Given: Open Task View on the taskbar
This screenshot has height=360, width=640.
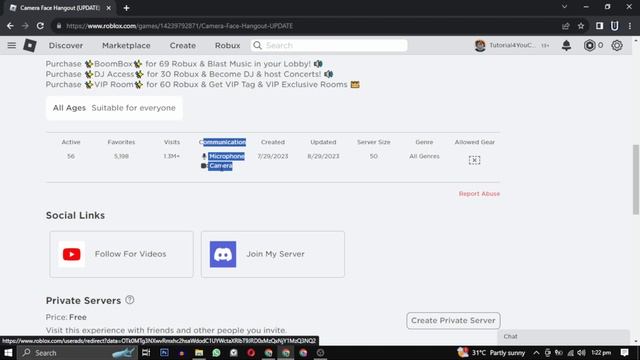Looking at the screenshot, I should (146, 353).
